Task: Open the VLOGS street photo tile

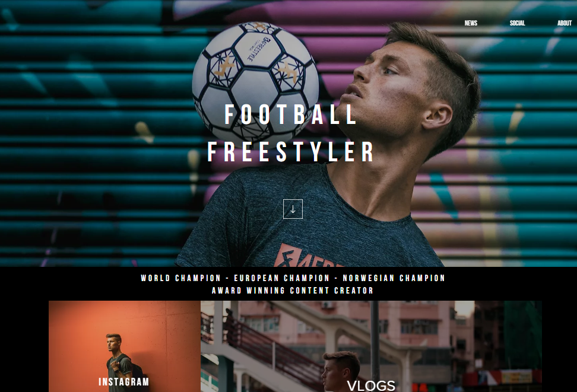Action: pyautogui.click(x=371, y=346)
